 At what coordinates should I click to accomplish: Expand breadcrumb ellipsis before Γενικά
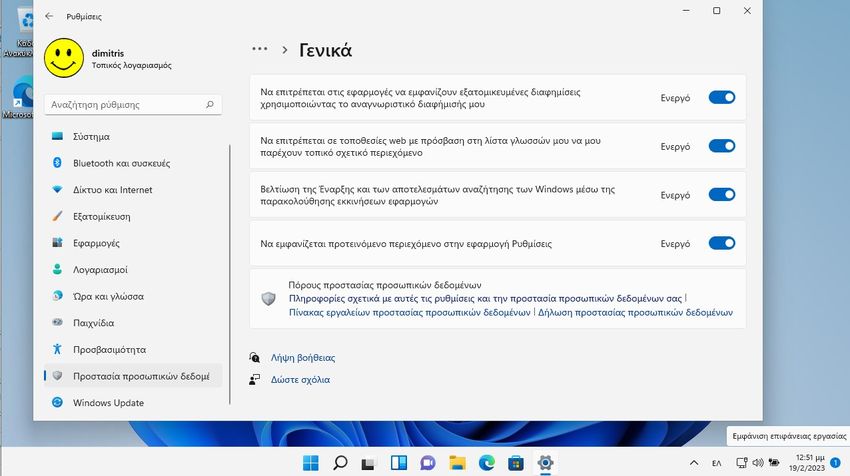click(260, 49)
